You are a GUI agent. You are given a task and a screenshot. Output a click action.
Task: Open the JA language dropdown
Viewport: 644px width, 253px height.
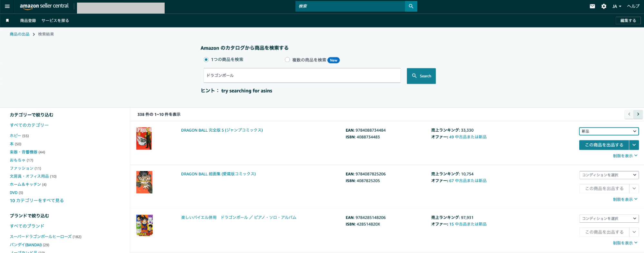(x=617, y=6)
